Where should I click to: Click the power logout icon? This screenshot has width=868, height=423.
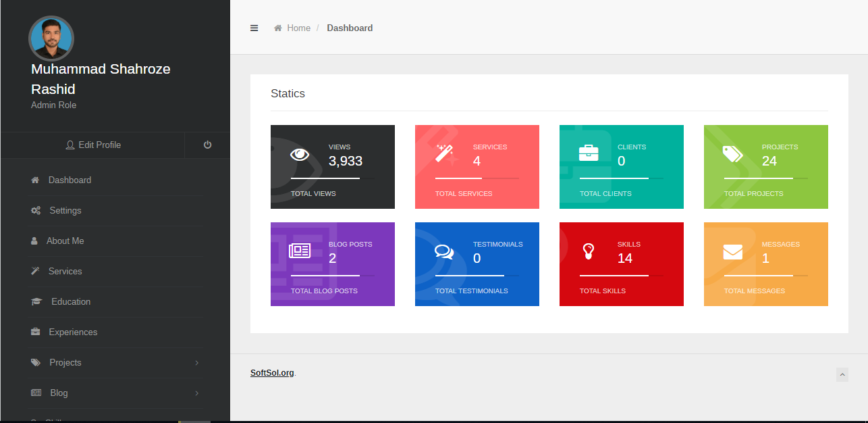(207, 145)
